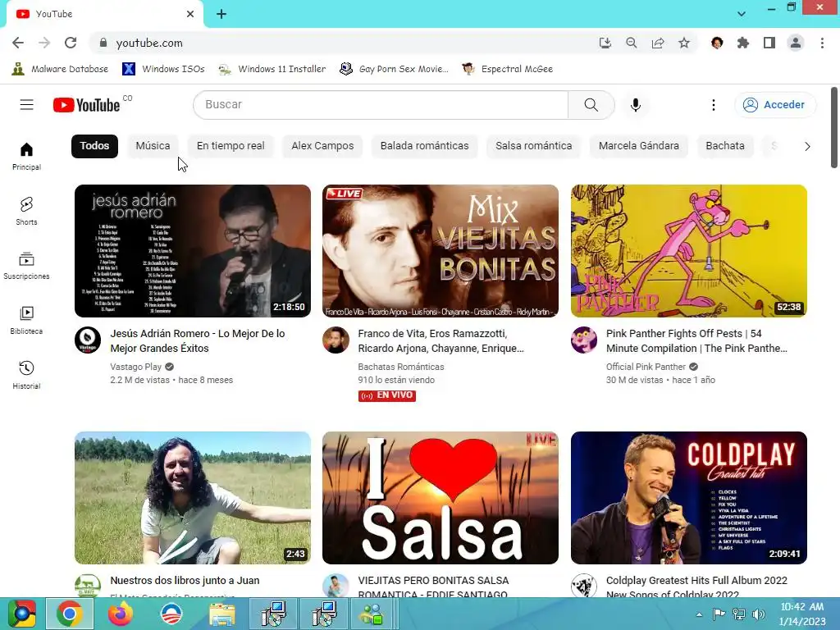Click the EN VIVO live badge
Screen dimensions: 840x630
coord(387,395)
